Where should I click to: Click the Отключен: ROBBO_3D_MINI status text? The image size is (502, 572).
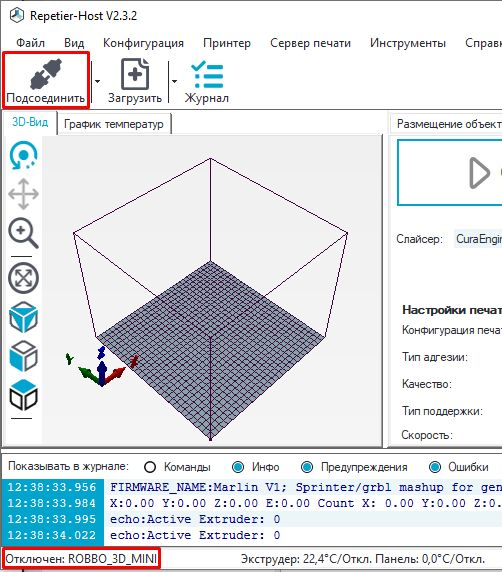coord(81,559)
